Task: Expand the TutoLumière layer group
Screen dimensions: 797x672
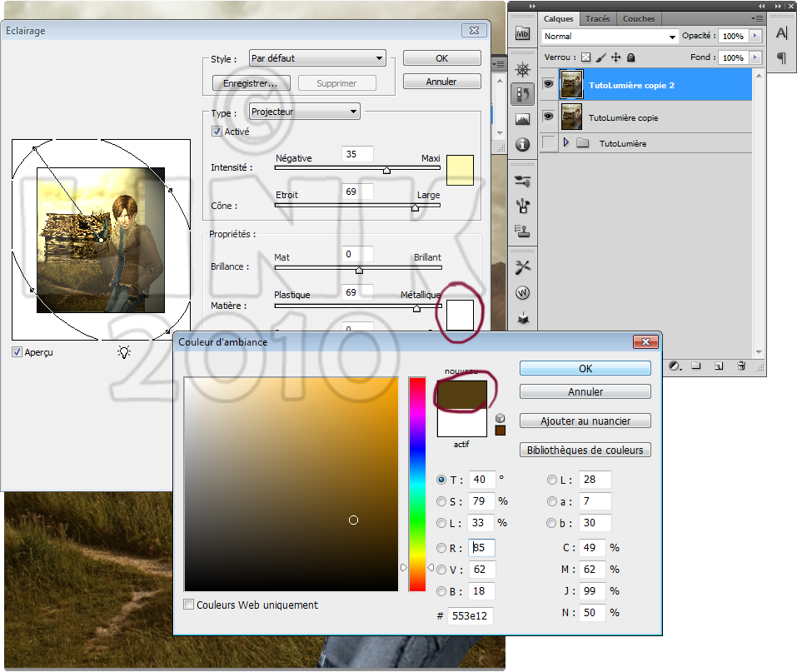Action: [x=566, y=143]
